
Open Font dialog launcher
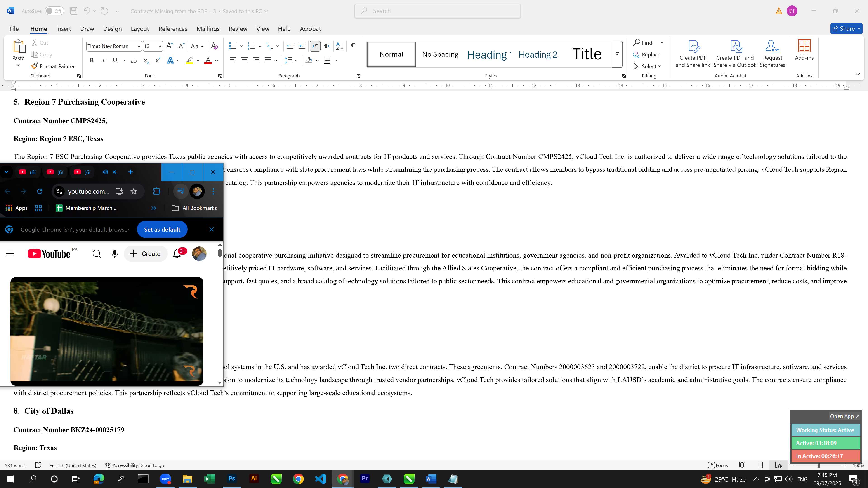point(220,76)
